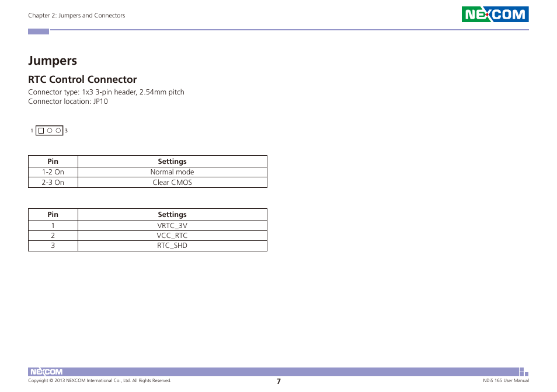
Task: Click the 'Normal mode' table cell
Action: coord(172,172)
